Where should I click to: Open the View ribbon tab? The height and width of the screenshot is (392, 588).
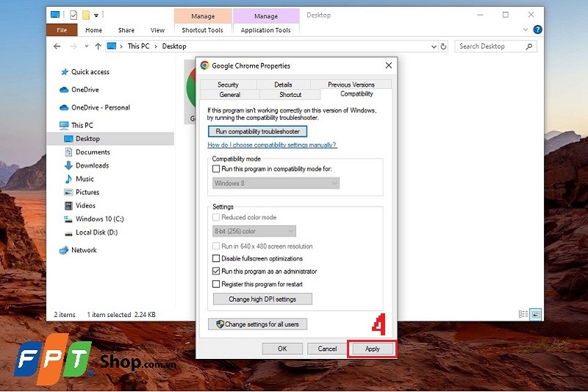(x=157, y=30)
